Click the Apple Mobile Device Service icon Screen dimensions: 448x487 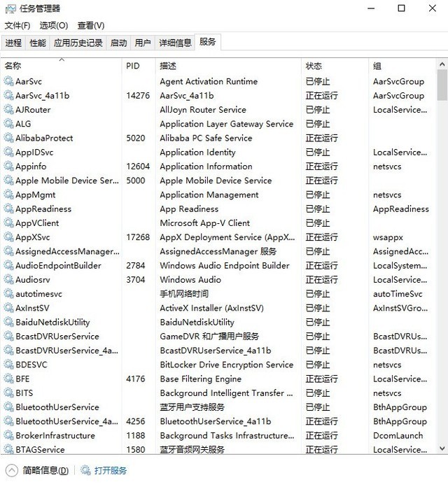(8, 181)
